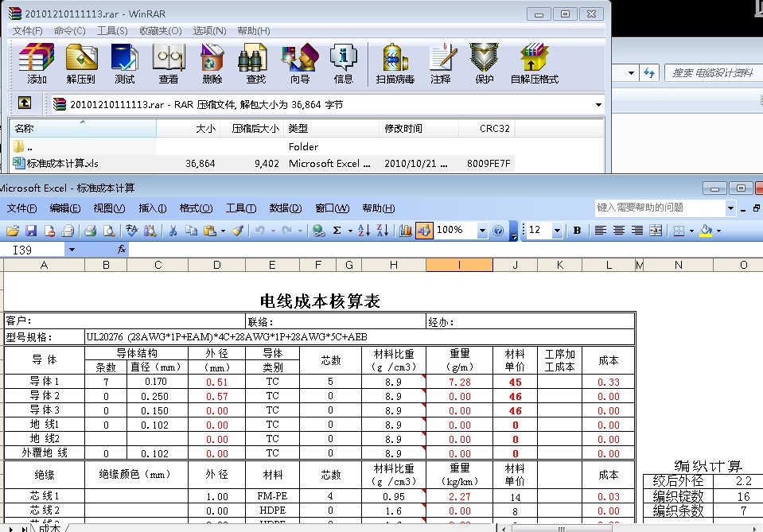The width and height of the screenshot is (763, 532).
Task: Toggle center alignment in Excel toolbar
Action: point(618,231)
